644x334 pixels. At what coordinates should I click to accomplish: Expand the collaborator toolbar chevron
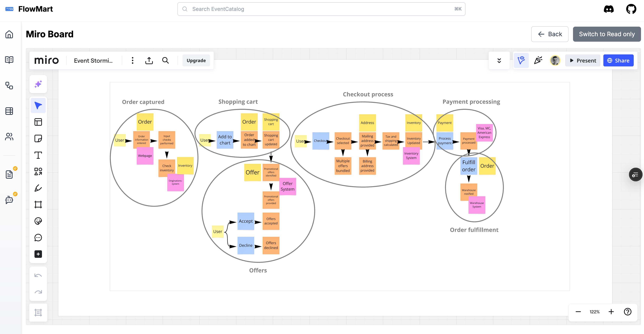(x=499, y=60)
